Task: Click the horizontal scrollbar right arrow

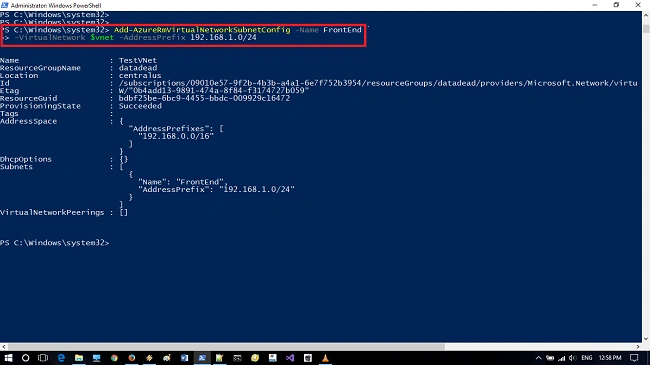Action: (x=638, y=347)
